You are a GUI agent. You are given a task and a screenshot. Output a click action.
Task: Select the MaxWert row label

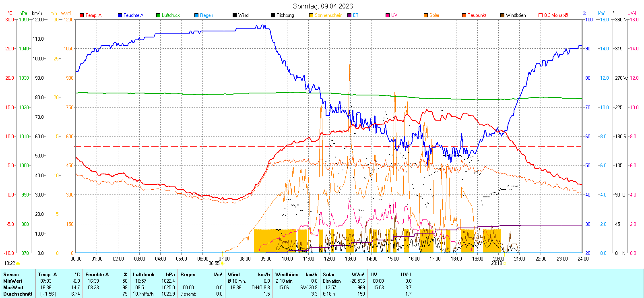click(x=13, y=288)
